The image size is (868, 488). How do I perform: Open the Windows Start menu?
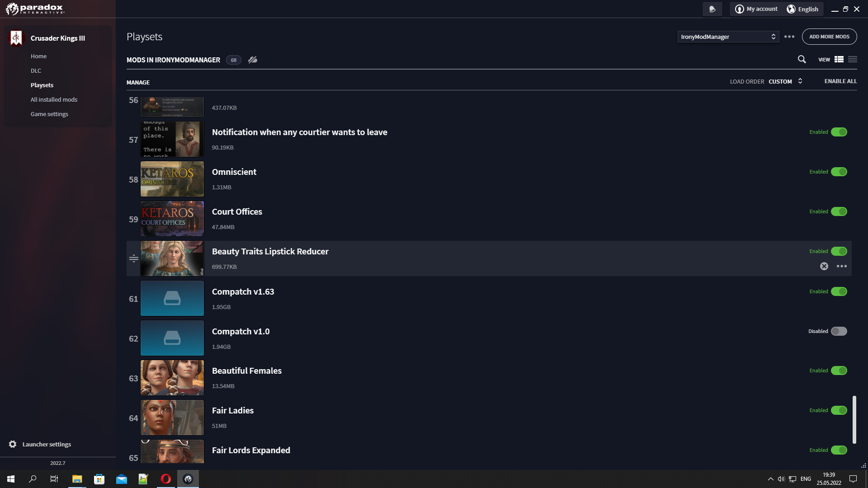[11, 479]
